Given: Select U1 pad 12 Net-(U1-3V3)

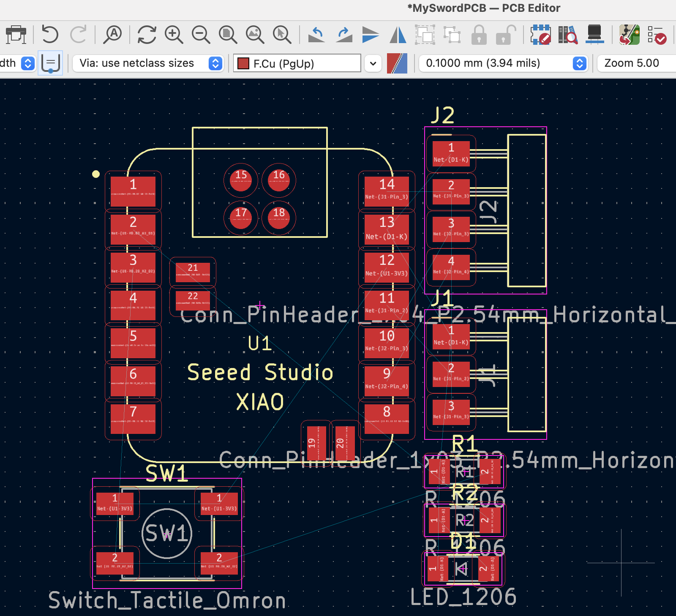Looking at the screenshot, I should click(387, 267).
